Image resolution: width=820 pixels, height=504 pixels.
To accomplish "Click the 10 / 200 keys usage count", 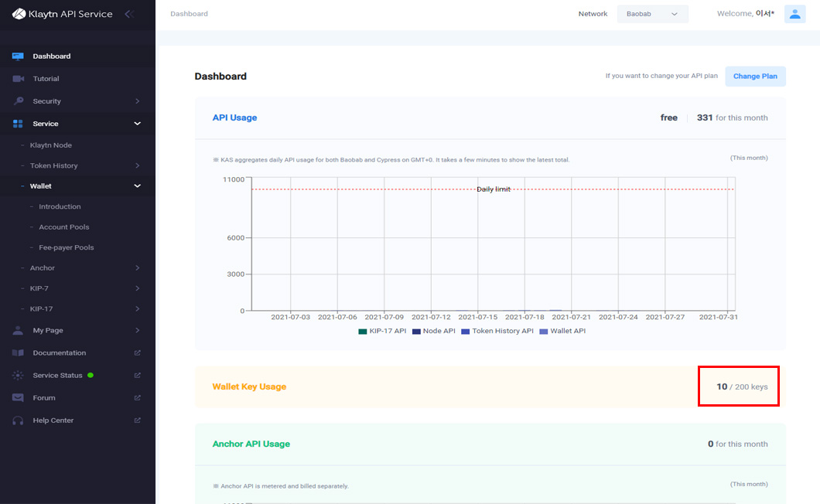I will 742,387.
